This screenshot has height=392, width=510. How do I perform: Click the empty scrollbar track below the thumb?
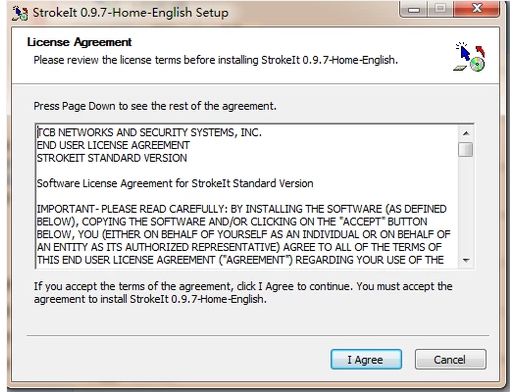[x=466, y=205]
